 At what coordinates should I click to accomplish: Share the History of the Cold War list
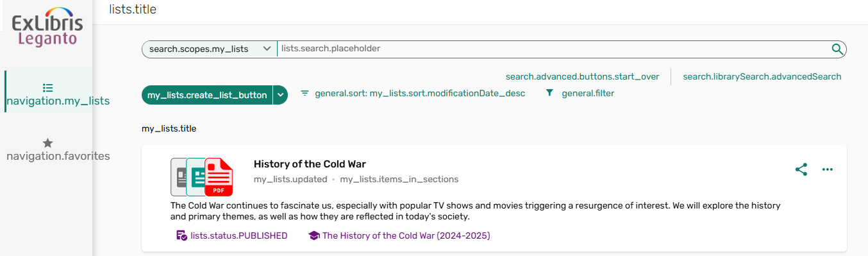pyautogui.click(x=801, y=169)
